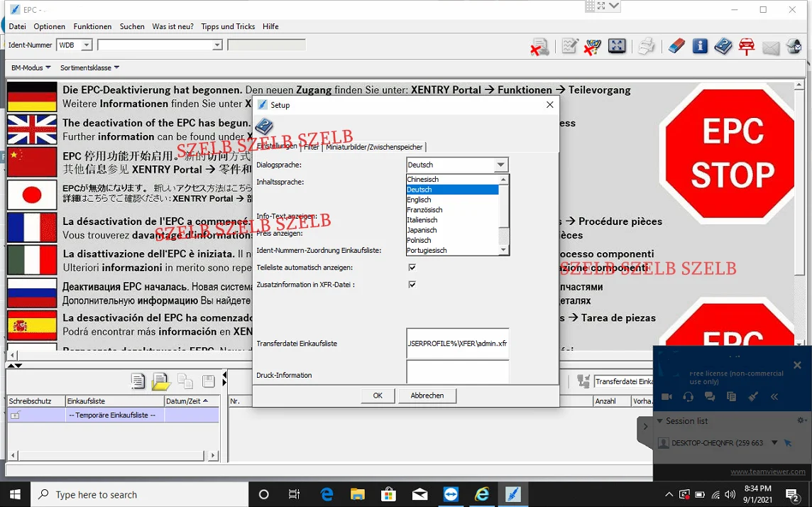Click the eraser icon in EPC toolbar

coord(676,46)
